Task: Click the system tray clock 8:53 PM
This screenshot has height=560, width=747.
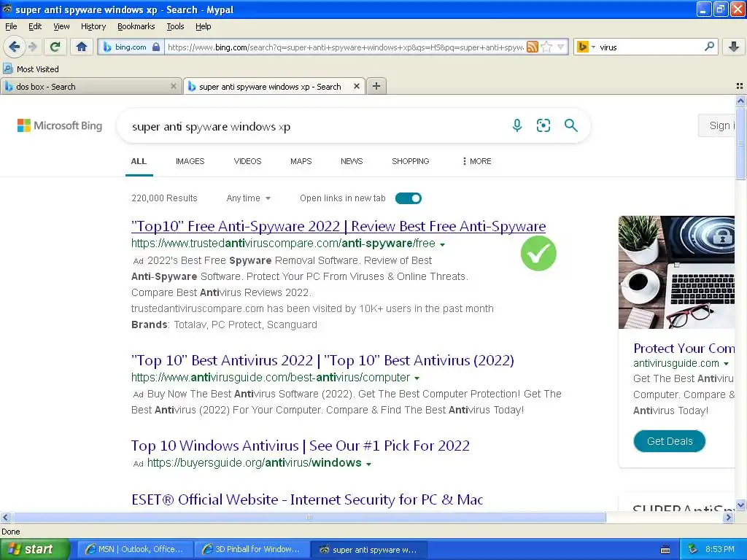Action: tap(720, 549)
